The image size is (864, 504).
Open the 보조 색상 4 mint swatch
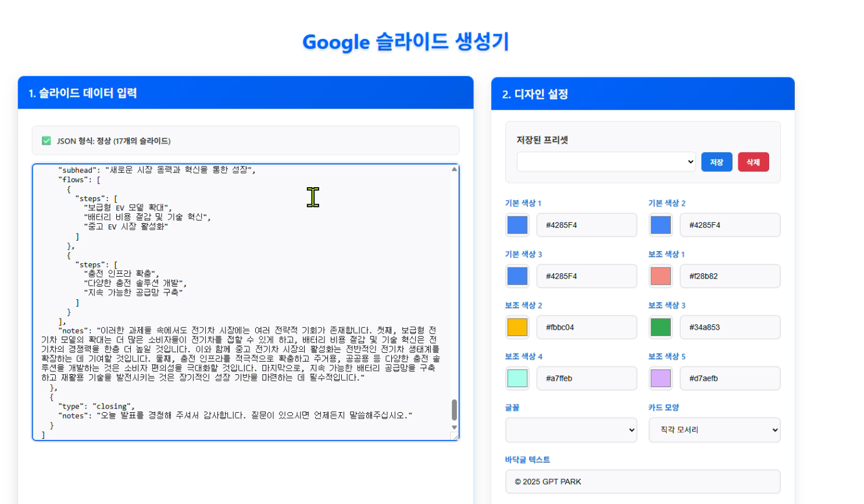point(517,378)
